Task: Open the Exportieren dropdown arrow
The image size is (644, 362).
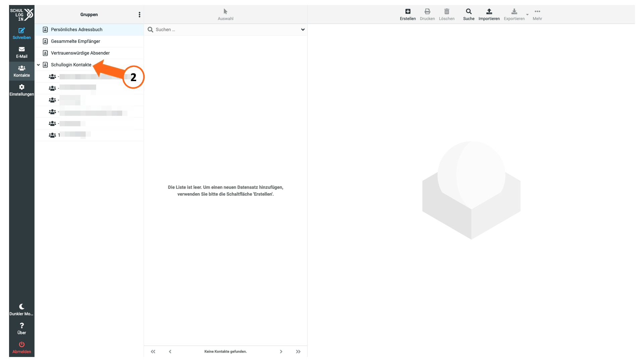Action: pyautogui.click(x=527, y=14)
